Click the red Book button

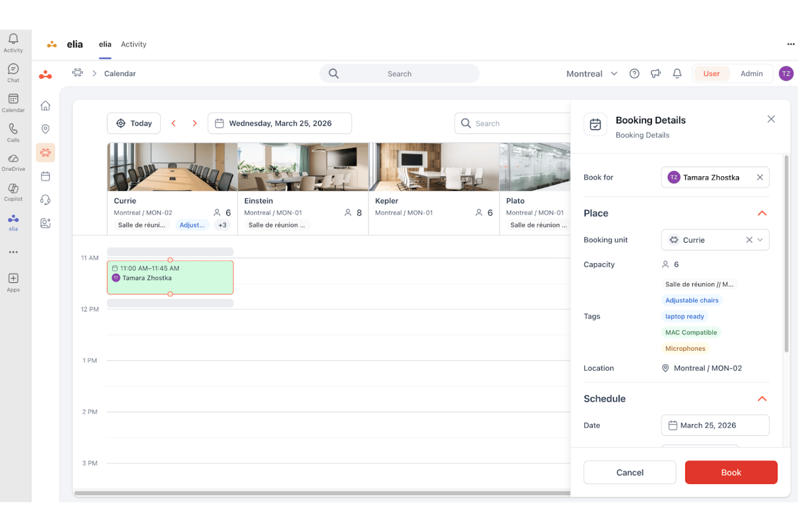pyautogui.click(x=731, y=472)
